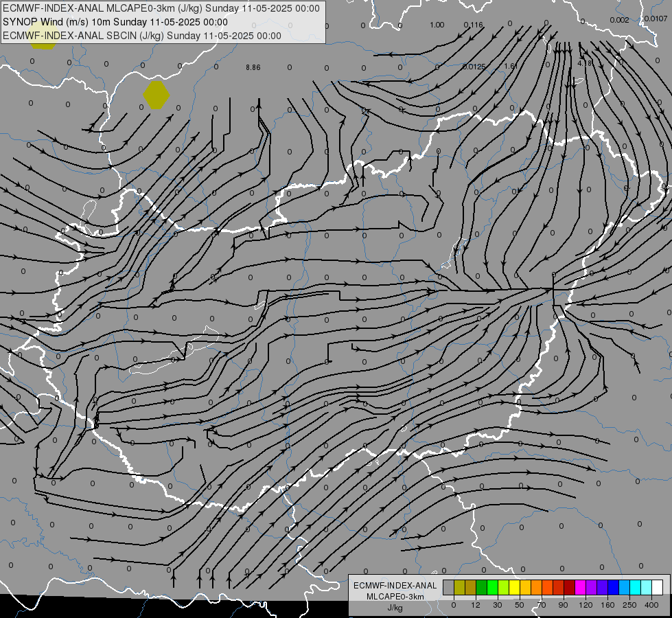This screenshot has width=672, height=618.
Task: Select the olive yellow legend swatch
Action: tap(459, 587)
